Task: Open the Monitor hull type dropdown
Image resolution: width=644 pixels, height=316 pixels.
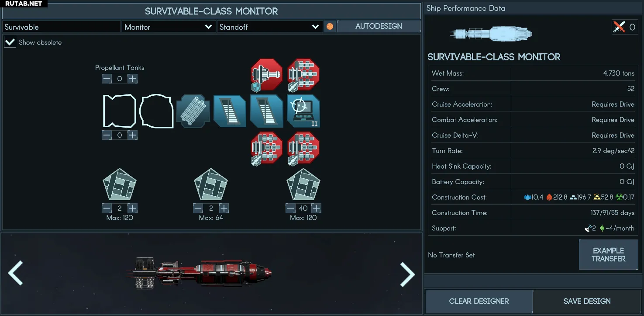Action: pyautogui.click(x=169, y=27)
